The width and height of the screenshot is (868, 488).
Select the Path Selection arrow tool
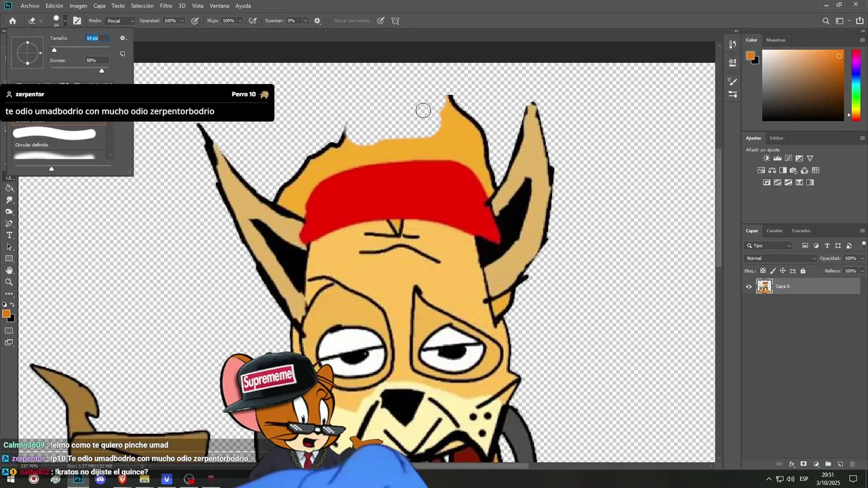point(9,247)
